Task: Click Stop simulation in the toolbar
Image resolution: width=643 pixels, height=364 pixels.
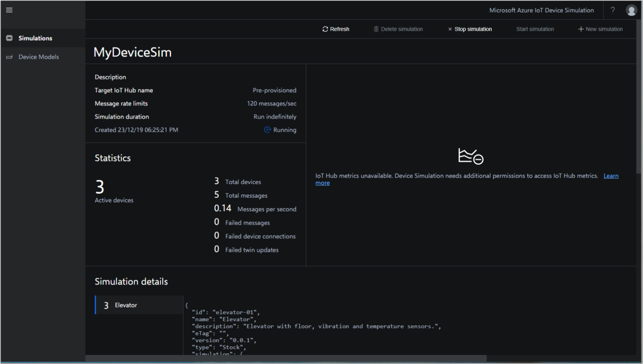Action: point(473,29)
